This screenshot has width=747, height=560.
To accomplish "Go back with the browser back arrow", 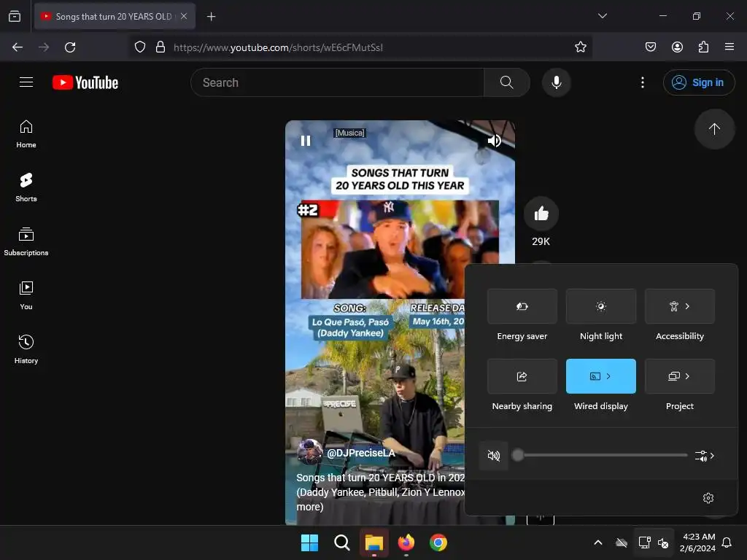I will click(x=18, y=47).
